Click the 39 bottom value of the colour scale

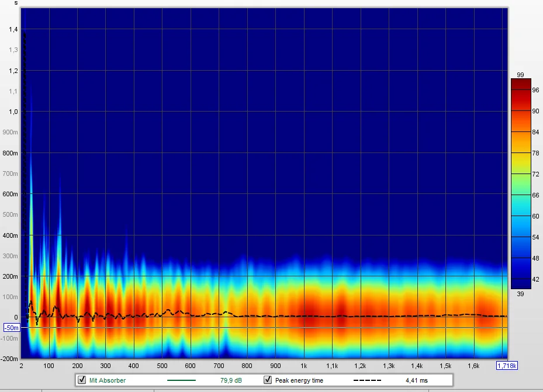coord(520,294)
